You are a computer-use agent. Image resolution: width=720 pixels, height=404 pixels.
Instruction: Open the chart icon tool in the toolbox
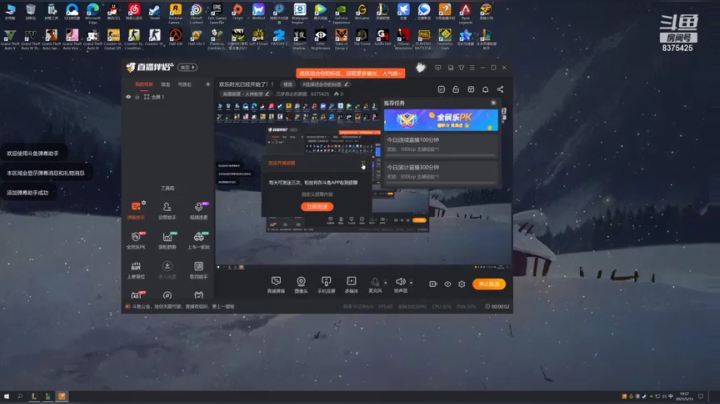click(x=167, y=240)
